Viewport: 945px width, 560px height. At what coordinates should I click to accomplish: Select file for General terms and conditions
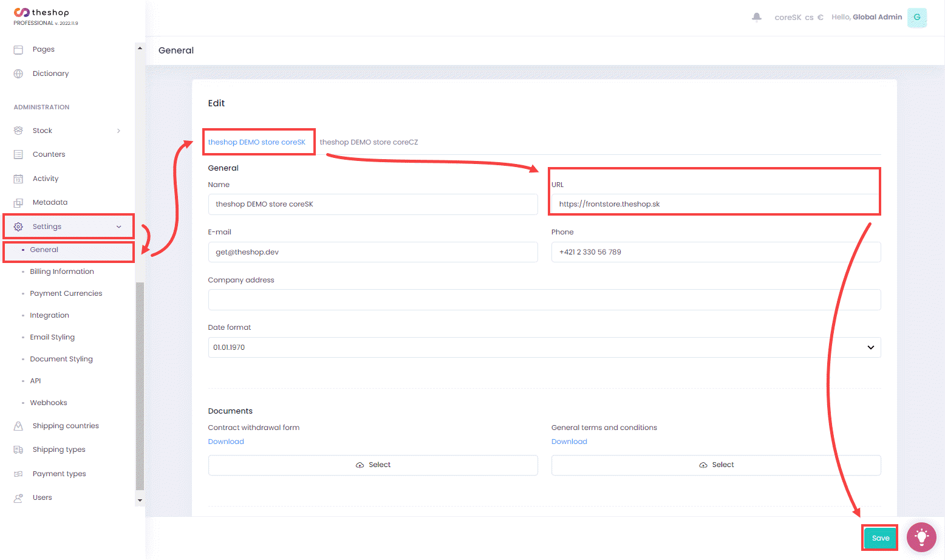[716, 465]
